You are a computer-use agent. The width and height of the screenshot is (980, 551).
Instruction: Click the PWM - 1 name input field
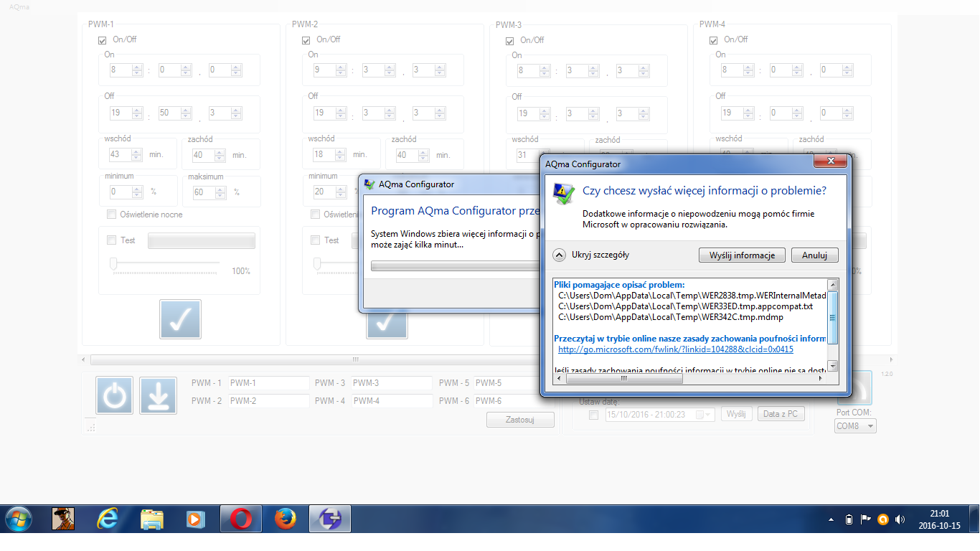[268, 383]
